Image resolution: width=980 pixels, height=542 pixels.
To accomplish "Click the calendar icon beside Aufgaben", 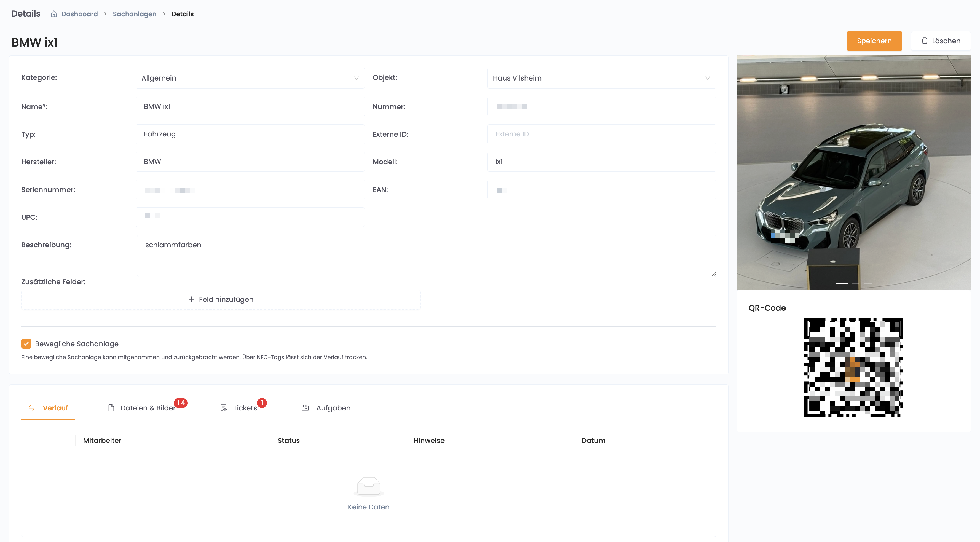I will pyautogui.click(x=305, y=408).
